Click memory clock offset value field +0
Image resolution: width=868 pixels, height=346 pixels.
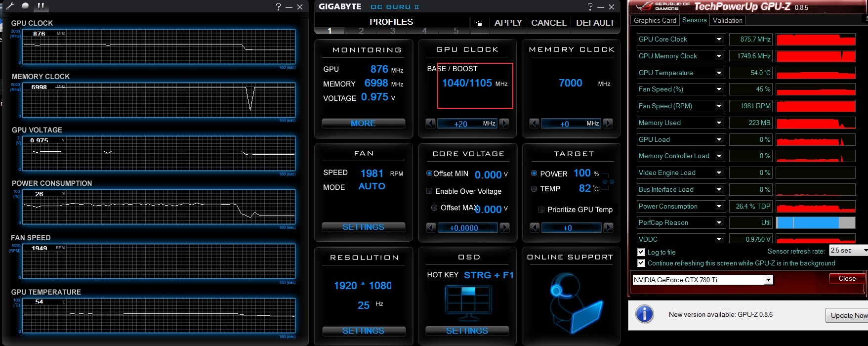(x=571, y=124)
